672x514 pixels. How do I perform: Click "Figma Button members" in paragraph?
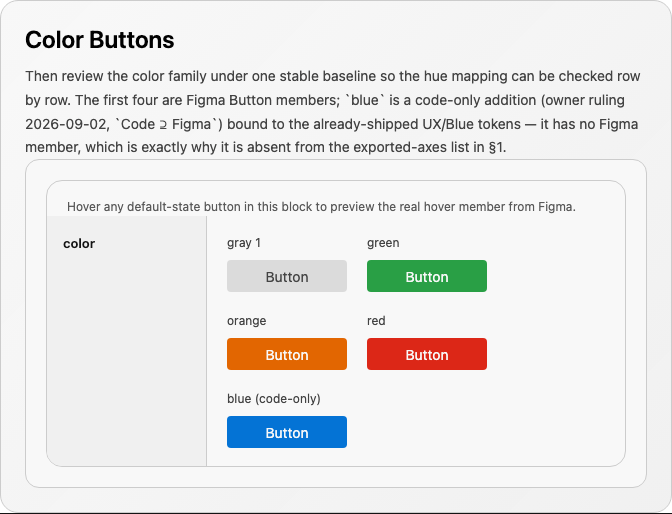click(x=263, y=100)
